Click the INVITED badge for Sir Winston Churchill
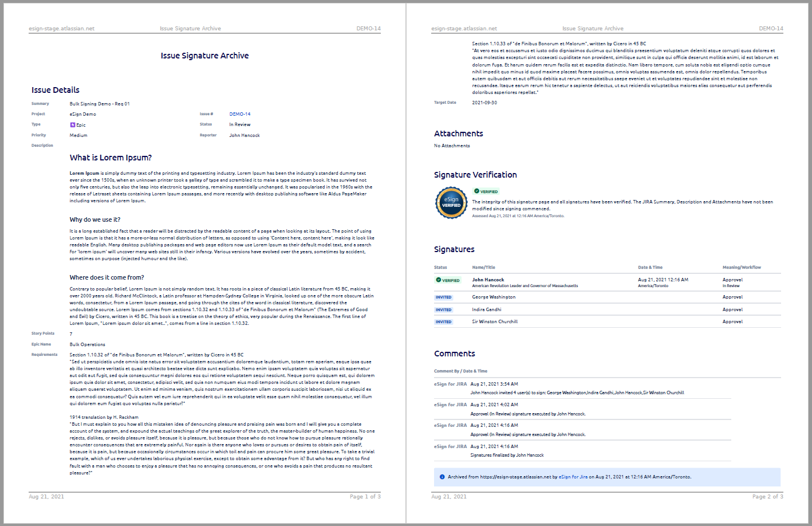The width and height of the screenshot is (812, 526). coord(443,322)
